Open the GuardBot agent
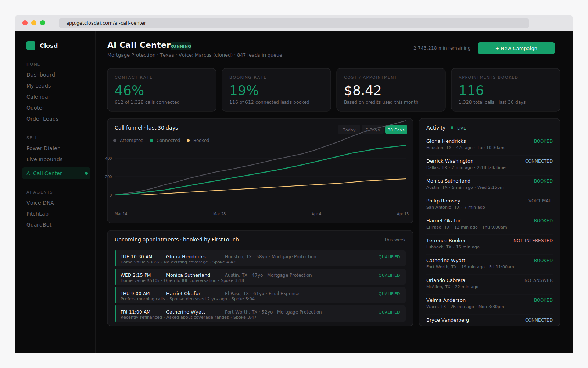This screenshot has width=588, height=368. [39, 225]
